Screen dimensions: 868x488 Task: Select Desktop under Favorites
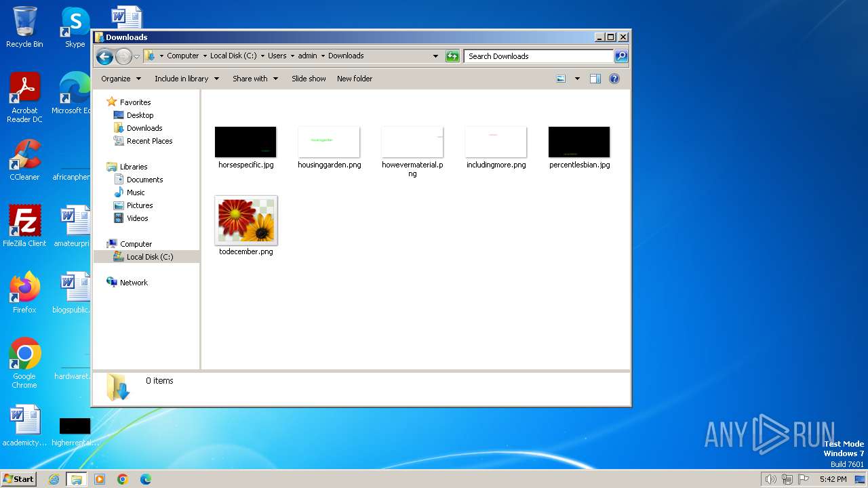pos(140,115)
